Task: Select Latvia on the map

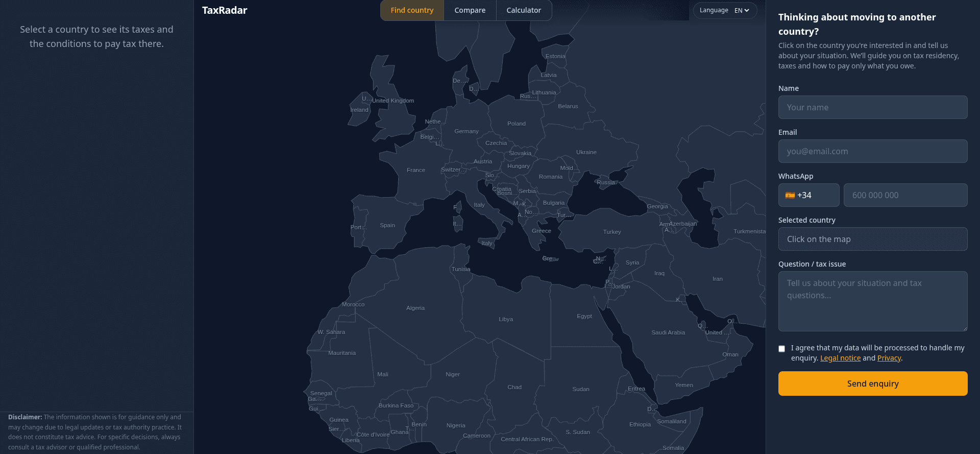Action: (x=549, y=75)
